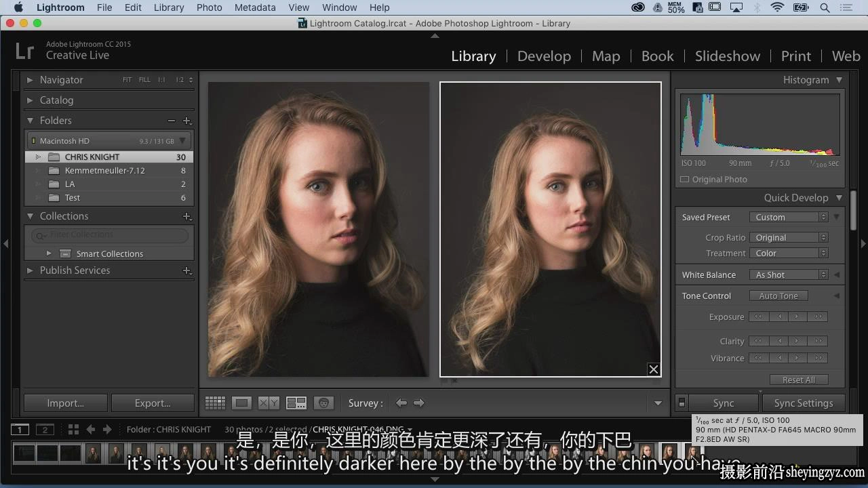Go back in filmstrip history

point(90,430)
